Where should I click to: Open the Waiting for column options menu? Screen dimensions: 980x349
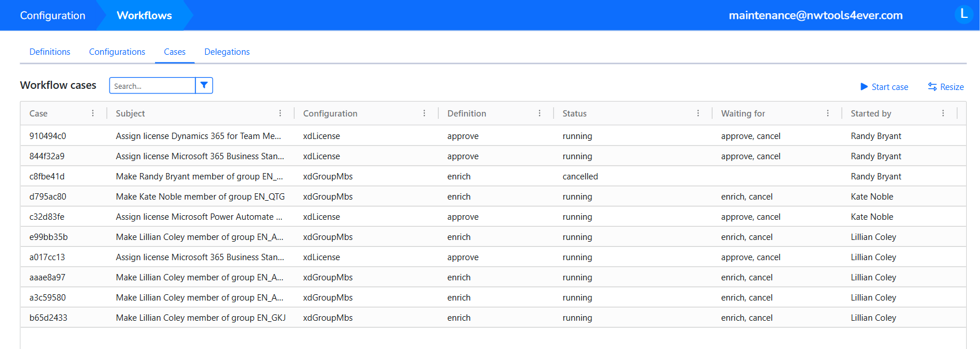point(828,113)
